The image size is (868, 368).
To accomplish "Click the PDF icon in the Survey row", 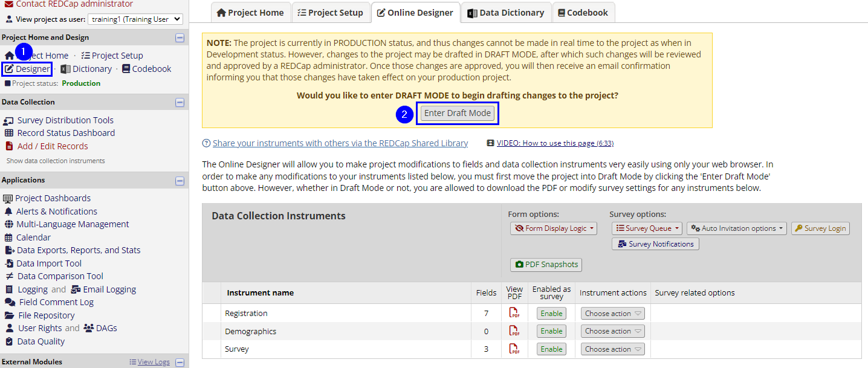I will (514, 349).
